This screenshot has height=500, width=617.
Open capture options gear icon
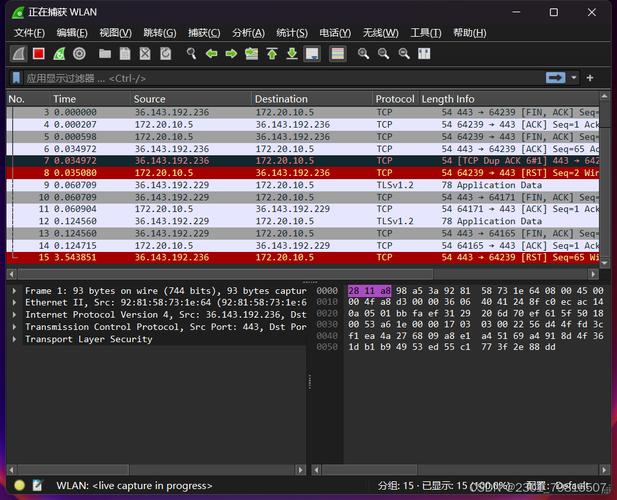[x=79, y=54]
